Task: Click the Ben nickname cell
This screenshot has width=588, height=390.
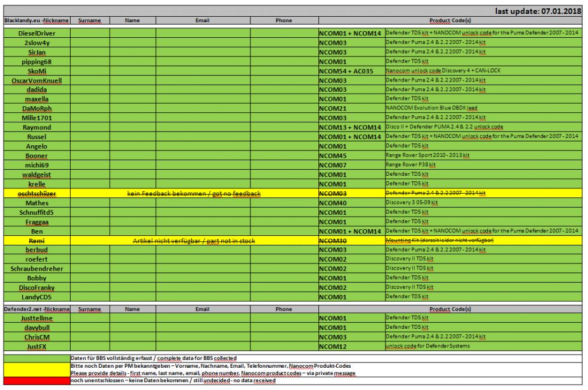Action: (x=37, y=231)
